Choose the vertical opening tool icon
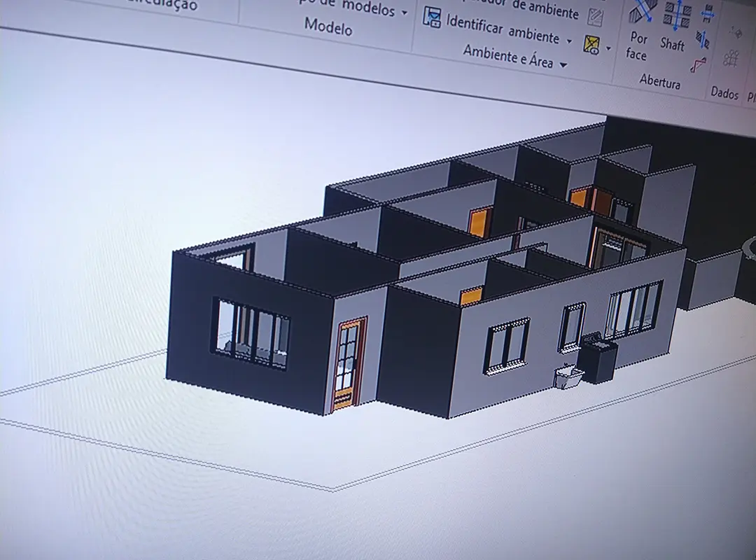 pyautogui.click(x=702, y=39)
